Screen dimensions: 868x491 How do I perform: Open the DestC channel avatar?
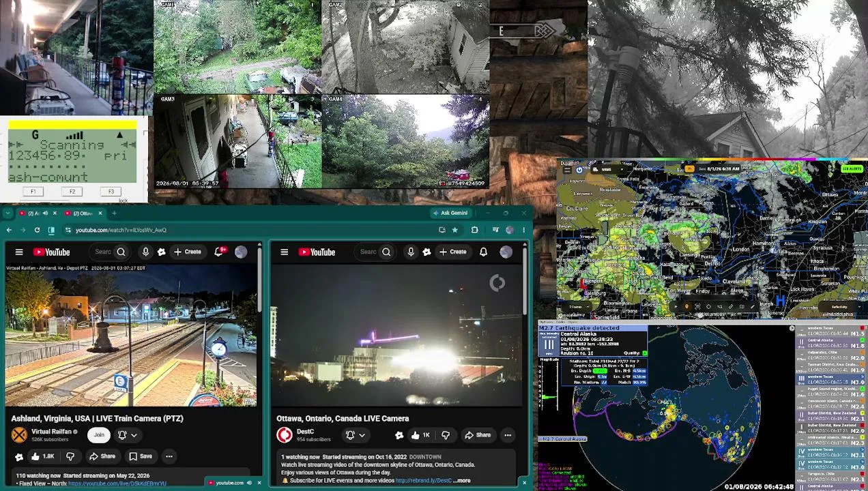pos(285,434)
